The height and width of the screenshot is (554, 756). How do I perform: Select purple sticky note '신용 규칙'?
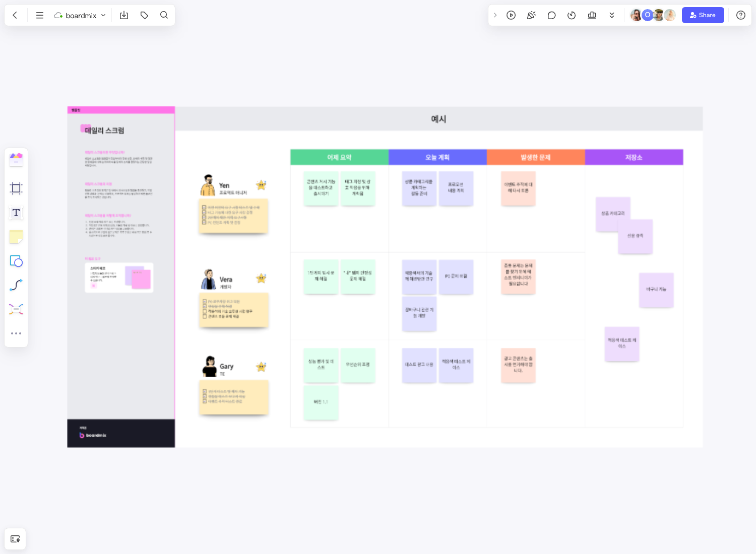[x=636, y=237]
